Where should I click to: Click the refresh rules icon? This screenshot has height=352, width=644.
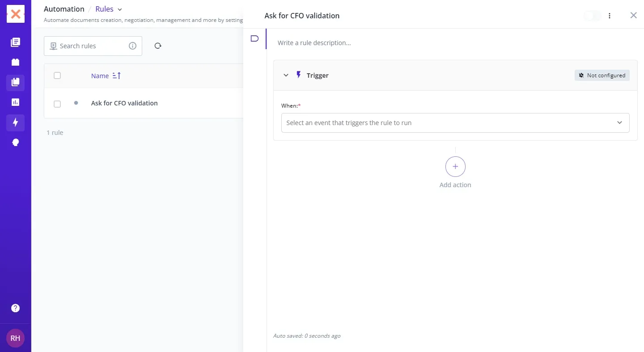[158, 46]
